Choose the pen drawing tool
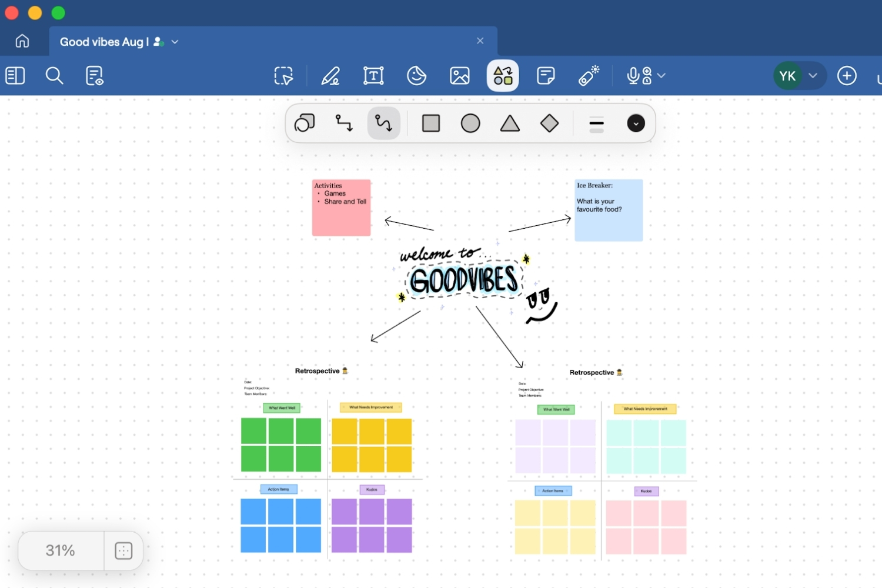 pyautogui.click(x=330, y=76)
